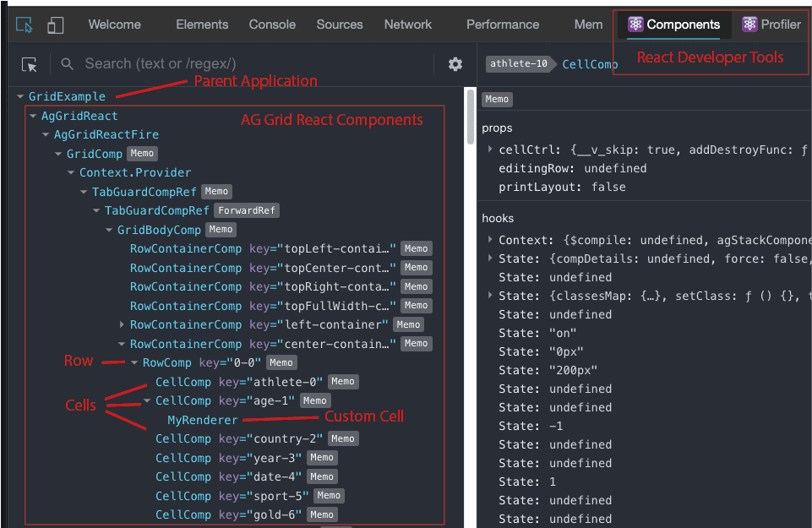Open the Network tab

tap(408, 24)
